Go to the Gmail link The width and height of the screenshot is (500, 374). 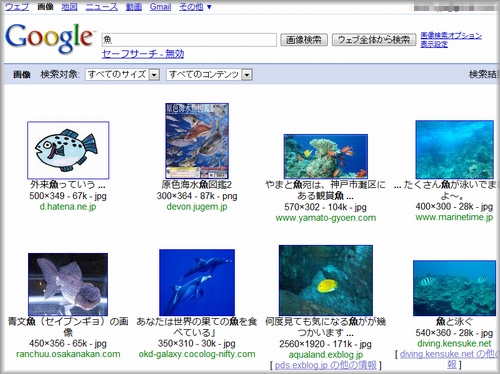click(160, 7)
